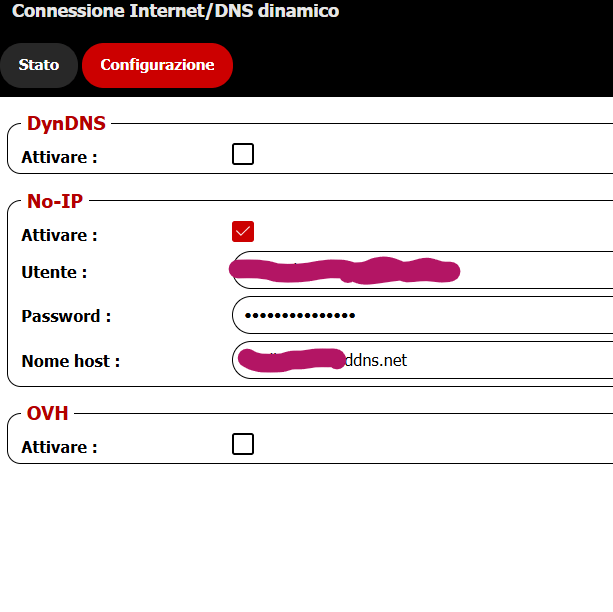This screenshot has width=613, height=612.
Task: Click the Utente label
Action: 54,272
